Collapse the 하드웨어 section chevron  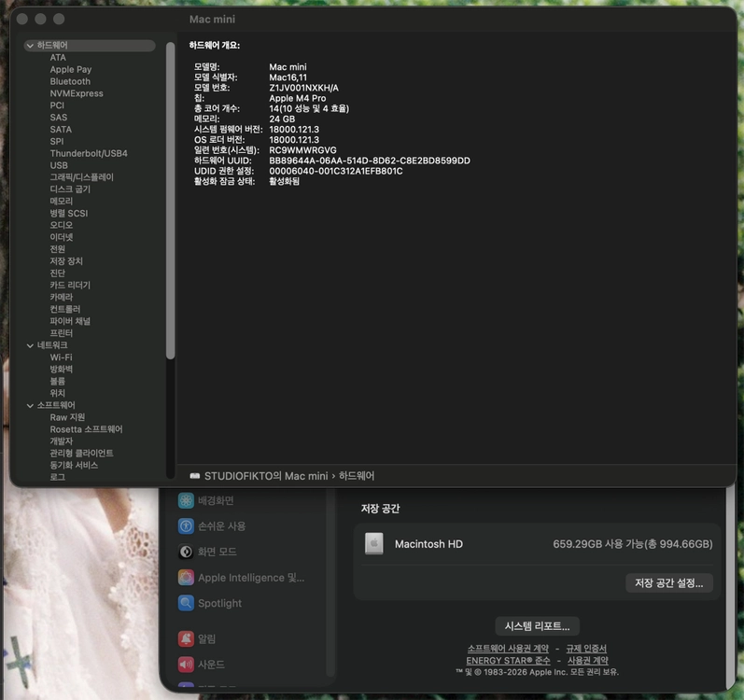coord(30,46)
